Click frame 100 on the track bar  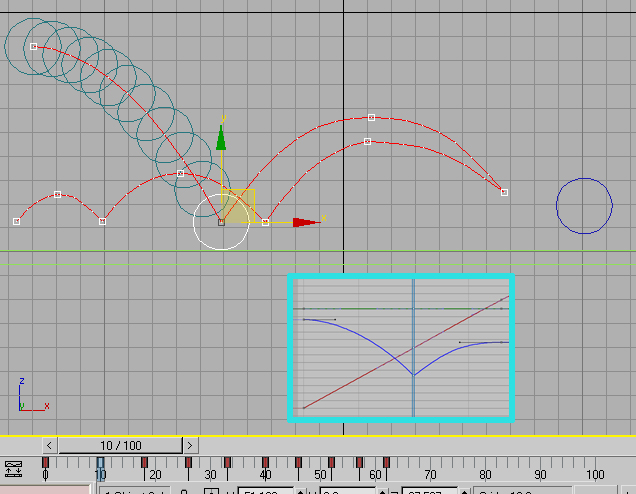(595, 475)
